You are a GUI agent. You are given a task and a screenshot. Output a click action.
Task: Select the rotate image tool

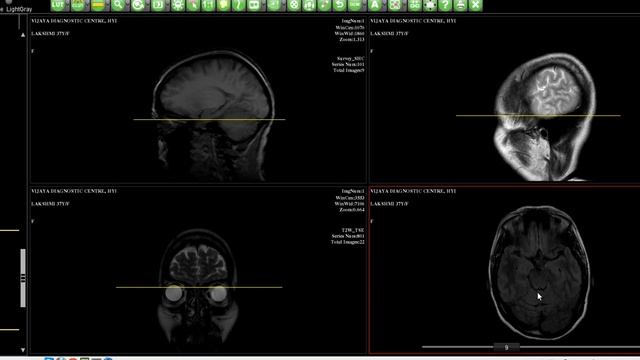138,5
